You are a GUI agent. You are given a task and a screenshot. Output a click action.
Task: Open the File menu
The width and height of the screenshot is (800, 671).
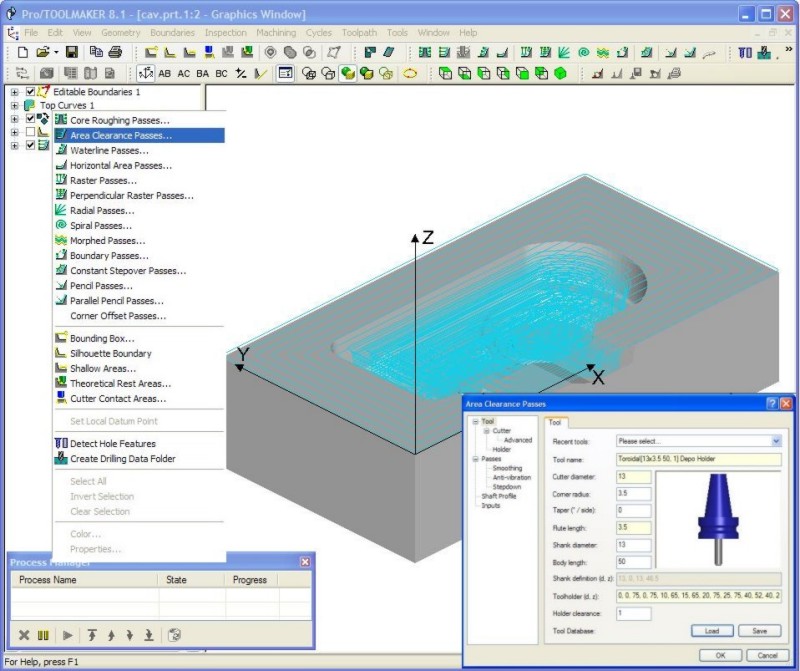pyautogui.click(x=31, y=33)
